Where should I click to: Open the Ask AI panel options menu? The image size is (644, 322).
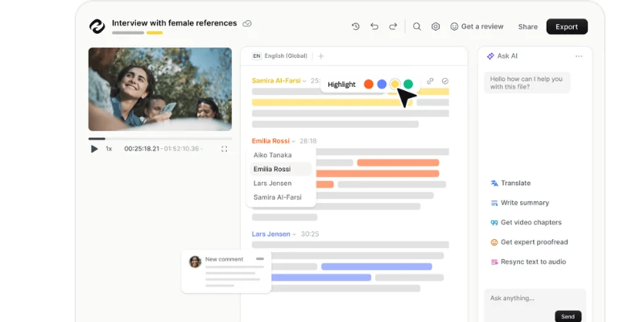pyautogui.click(x=579, y=56)
